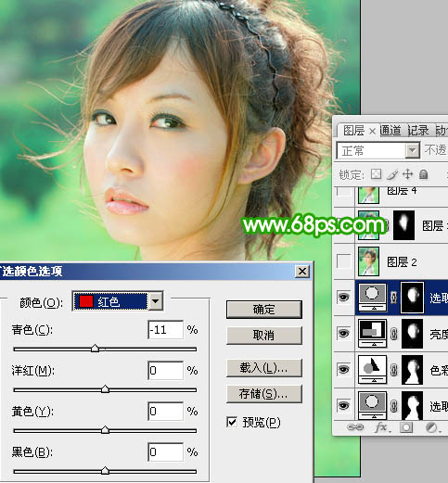Viewport: 448px width, 483px height.
Task: Switch to the 通道 channels tab
Action: pos(390,131)
